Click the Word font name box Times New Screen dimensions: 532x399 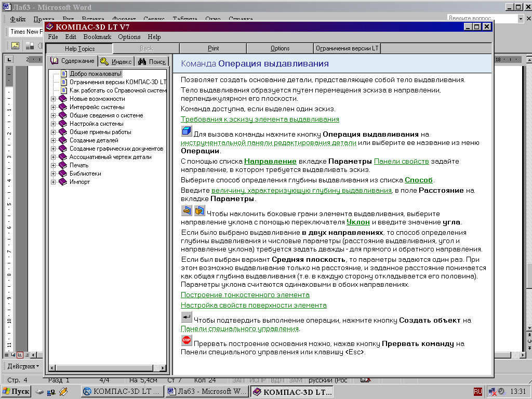pos(25,32)
